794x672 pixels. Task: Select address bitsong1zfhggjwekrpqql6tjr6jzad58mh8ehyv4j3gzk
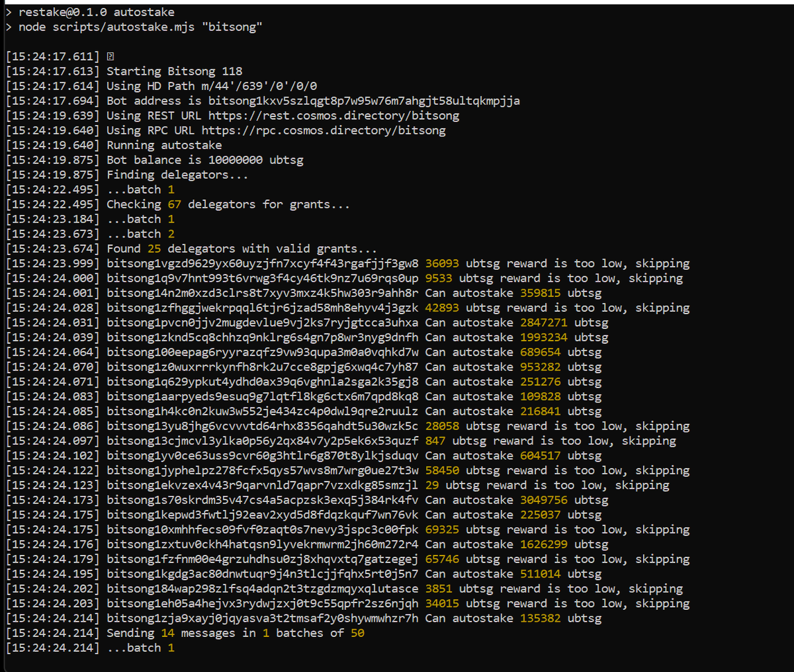pos(263,308)
